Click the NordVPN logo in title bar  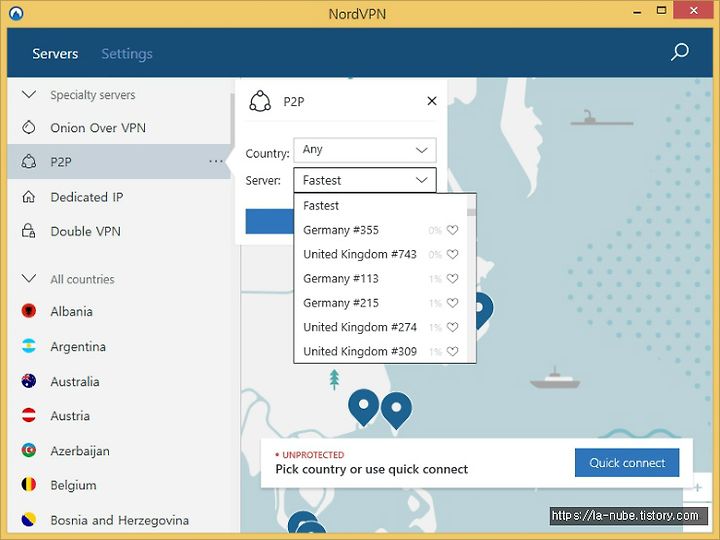16,13
